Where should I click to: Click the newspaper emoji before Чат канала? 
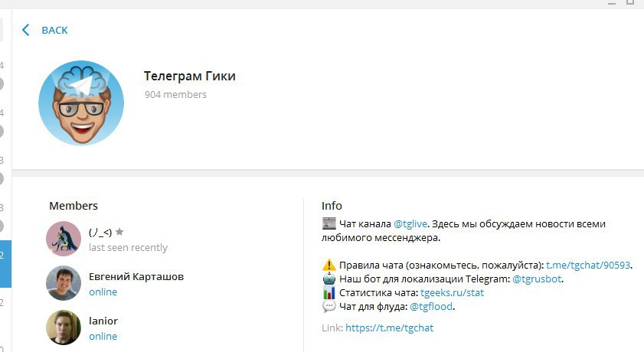tap(329, 224)
